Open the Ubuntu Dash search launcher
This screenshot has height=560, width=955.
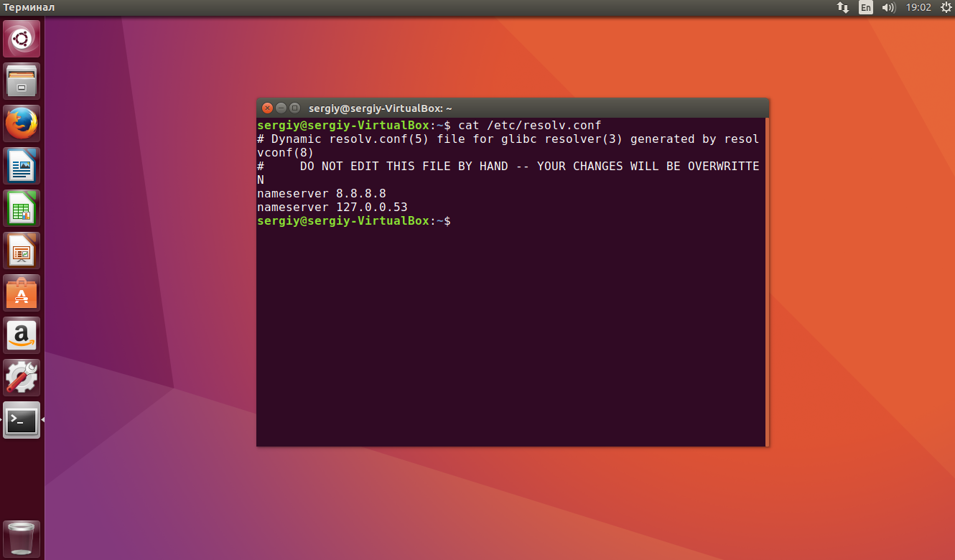click(x=22, y=39)
